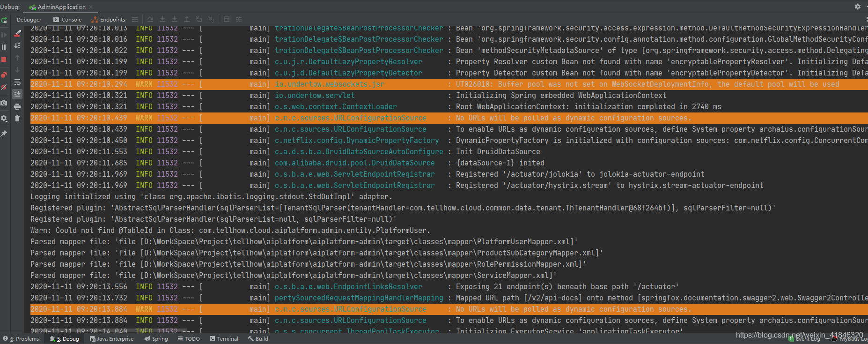
Task: Clear all console output with trash icon
Action: 17,119
